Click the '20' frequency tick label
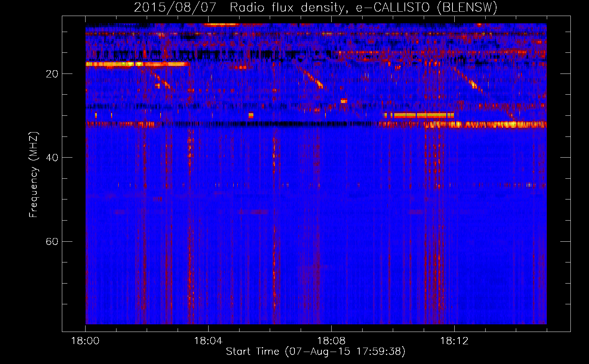589x364 pixels. [52, 74]
